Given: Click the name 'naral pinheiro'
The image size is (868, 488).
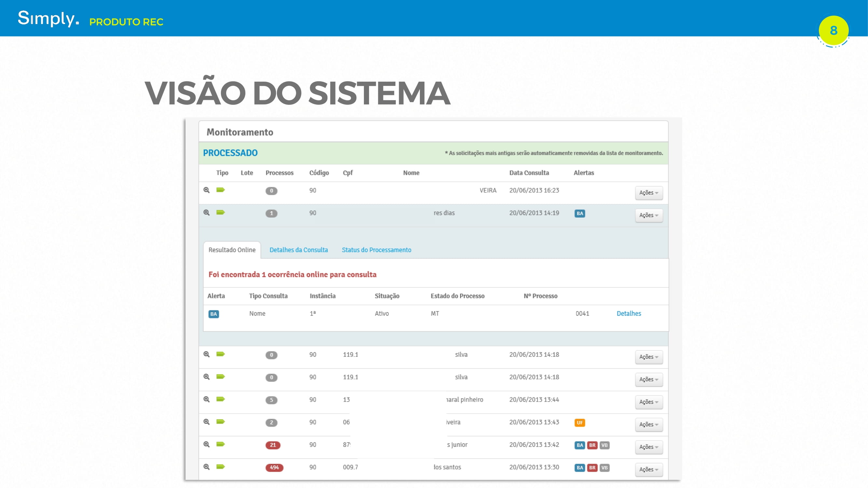Looking at the screenshot, I should (465, 400).
